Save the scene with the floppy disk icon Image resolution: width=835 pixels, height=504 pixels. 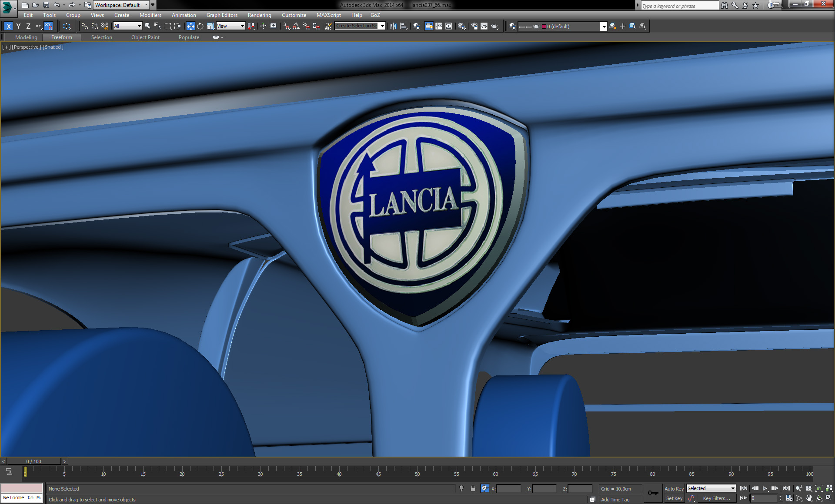(46, 5)
